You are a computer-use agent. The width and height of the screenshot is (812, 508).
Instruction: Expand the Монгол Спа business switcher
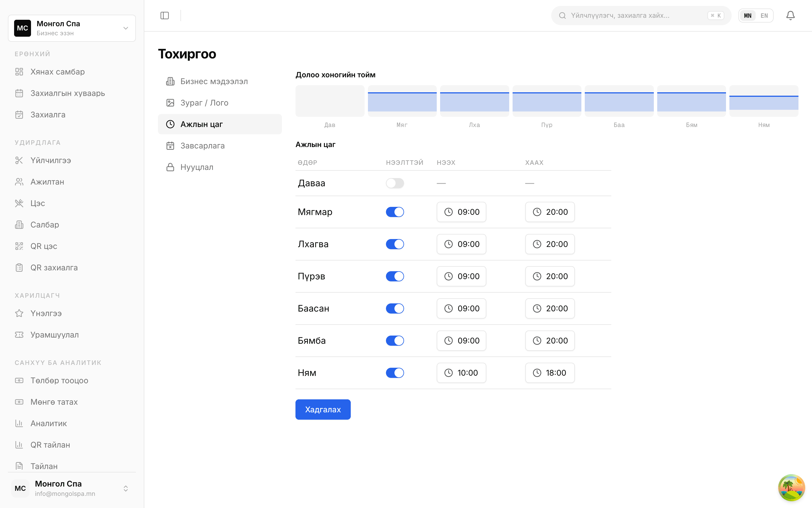coord(72,28)
